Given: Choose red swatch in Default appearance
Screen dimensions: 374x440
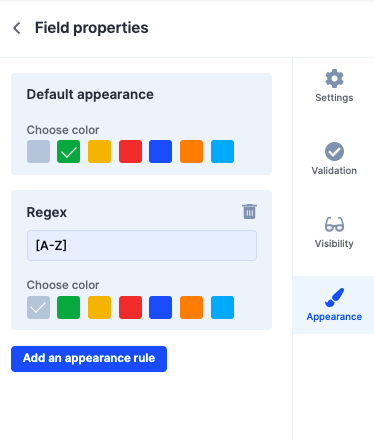Looking at the screenshot, I should [130, 152].
